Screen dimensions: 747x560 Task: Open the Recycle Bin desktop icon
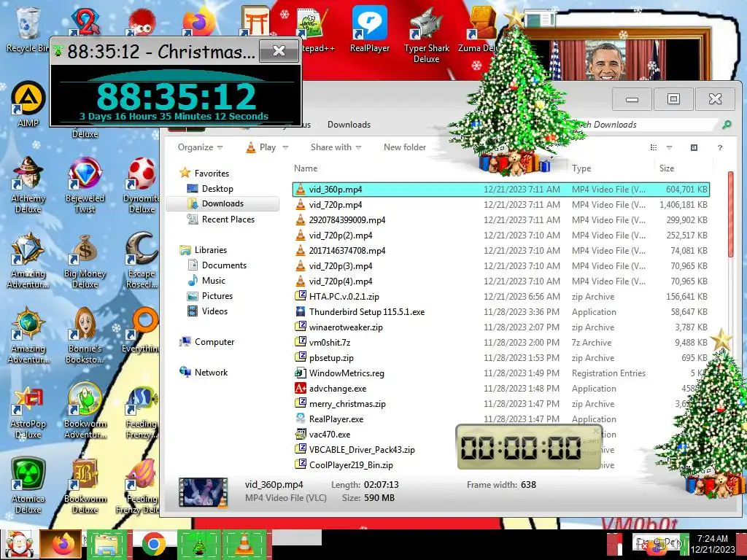pyautogui.click(x=28, y=28)
